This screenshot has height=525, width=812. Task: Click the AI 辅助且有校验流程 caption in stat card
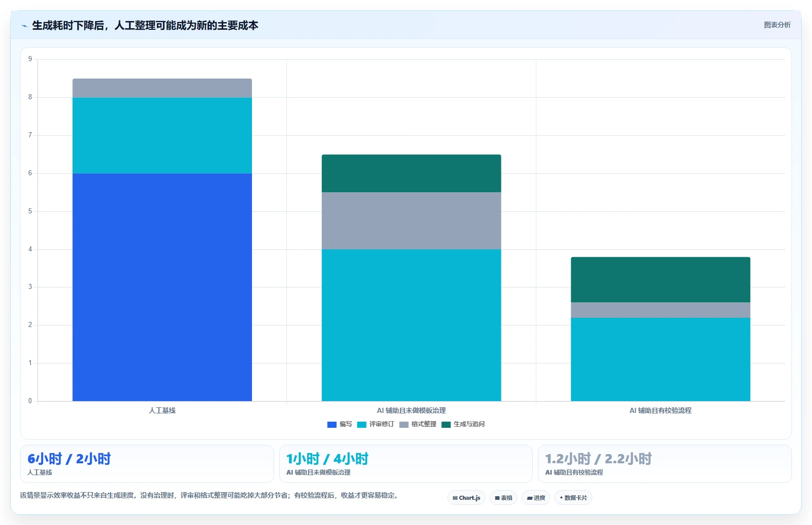coord(574,473)
